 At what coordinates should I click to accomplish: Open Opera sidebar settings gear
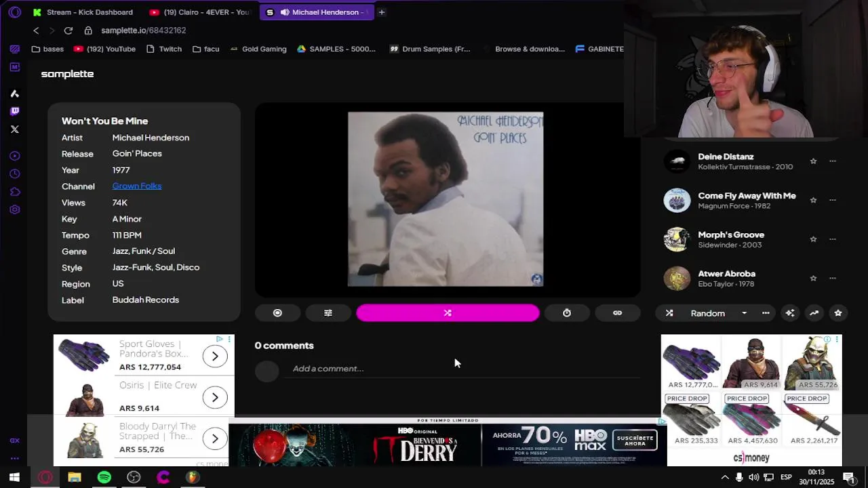tap(15, 209)
